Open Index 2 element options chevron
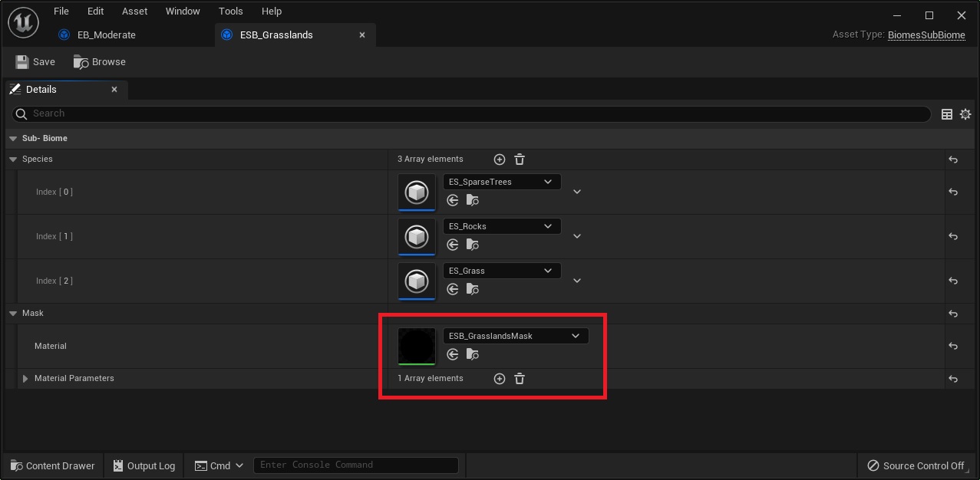Image resolution: width=980 pixels, height=480 pixels. [577, 281]
